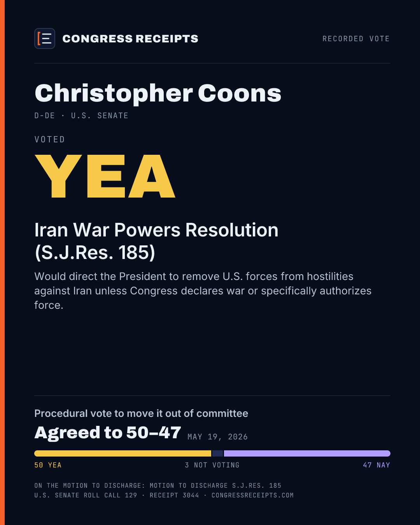This screenshot has height=525, width=420.
Task: Click the Congress Receipts bracket logo icon
Action: point(45,38)
